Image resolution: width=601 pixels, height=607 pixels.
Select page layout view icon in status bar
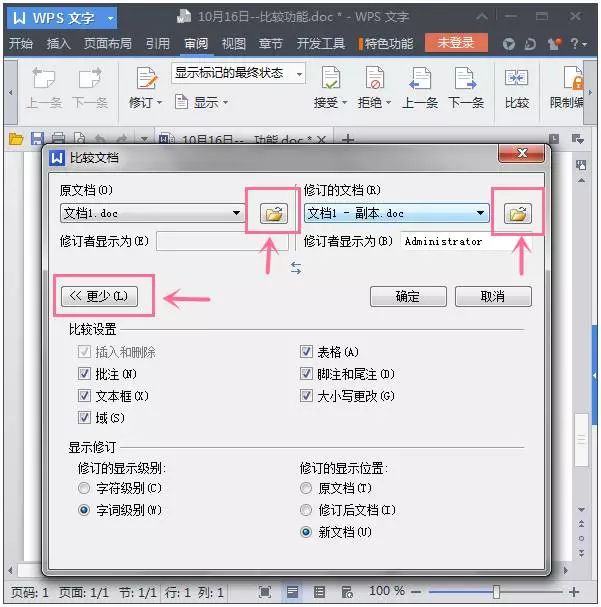293,592
